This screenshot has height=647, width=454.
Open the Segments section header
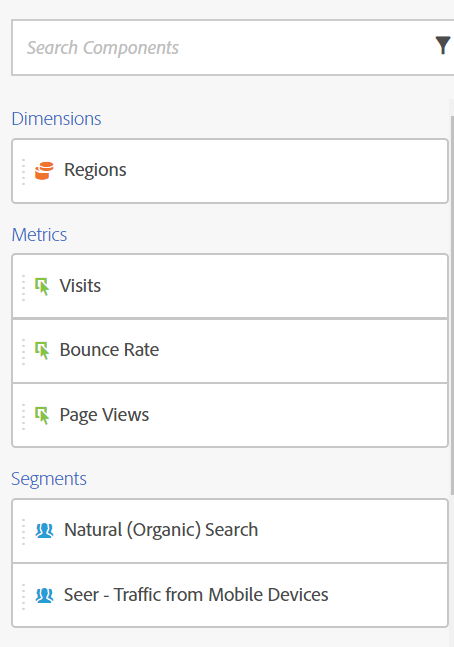49,479
